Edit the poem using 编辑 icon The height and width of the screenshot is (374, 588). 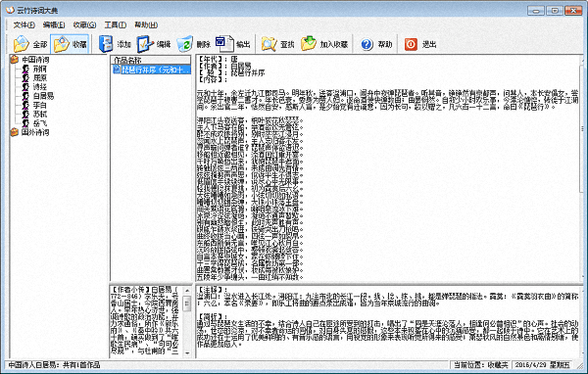(x=154, y=44)
